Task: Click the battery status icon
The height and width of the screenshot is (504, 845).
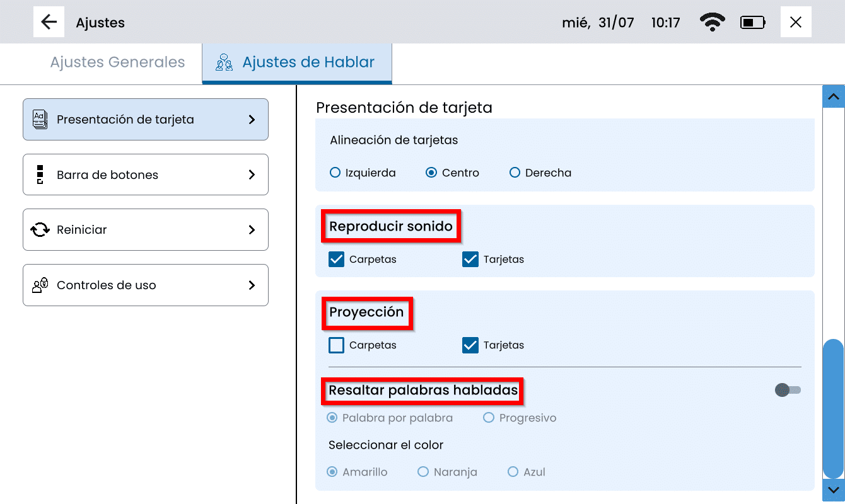Action: tap(752, 23)
